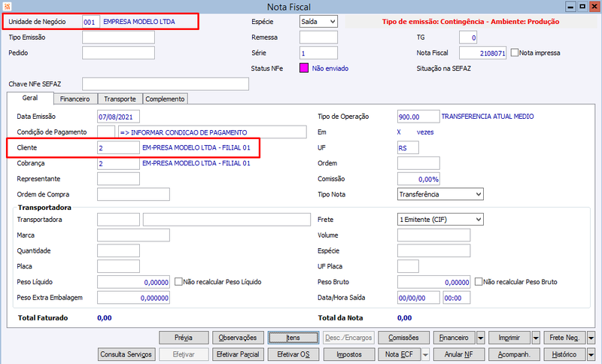The width and height of the screenshot is (602, 364).
Task: Click the Efetivar Parcial button
Action: [238, 354]
